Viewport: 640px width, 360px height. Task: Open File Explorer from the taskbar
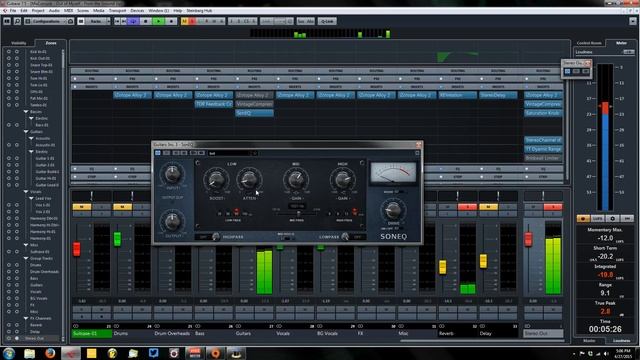[x=29, y=353]
